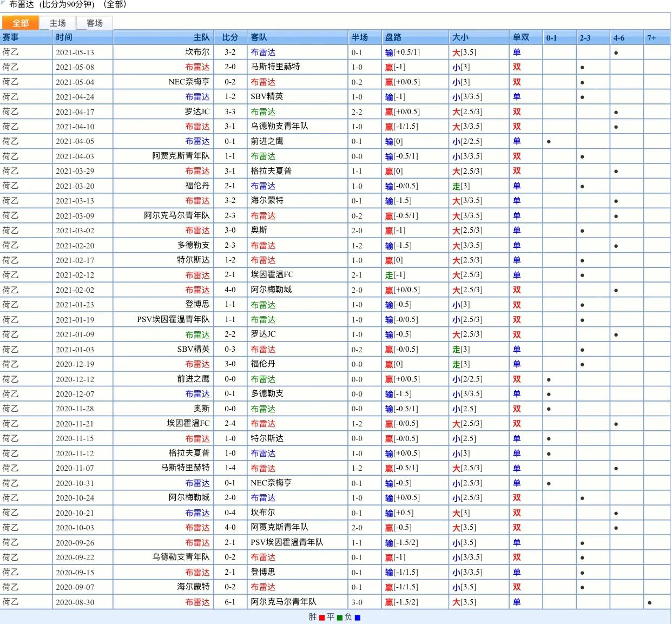This screenshot has width=672, height=624.
Task: Click the 时间 column header
Action: click(64, 37)
